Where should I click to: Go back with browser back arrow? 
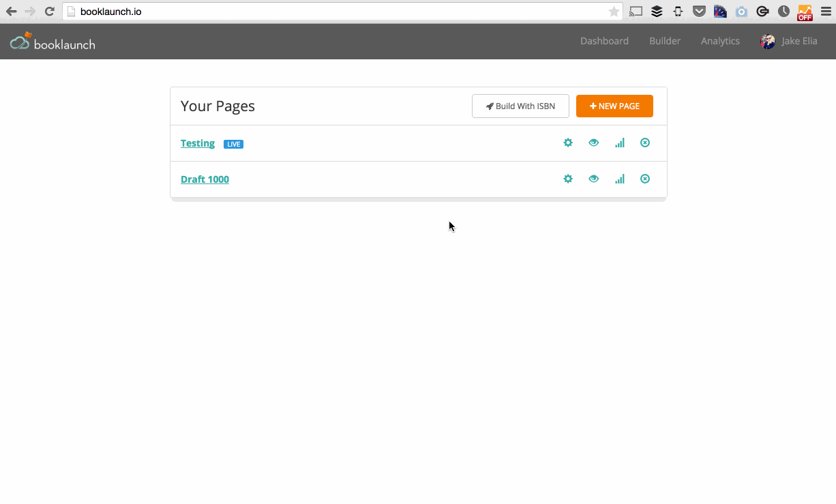[x=11, y=12]
